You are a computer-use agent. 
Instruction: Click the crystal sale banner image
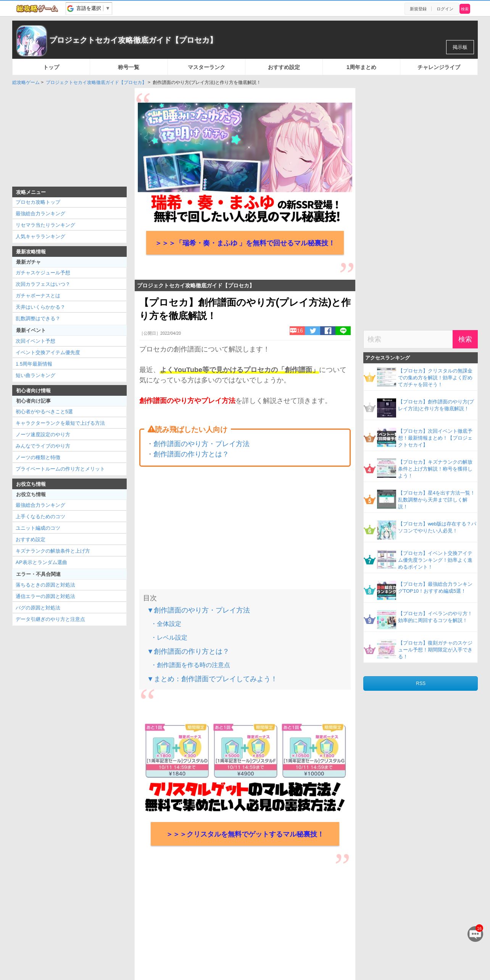point(245,767)
